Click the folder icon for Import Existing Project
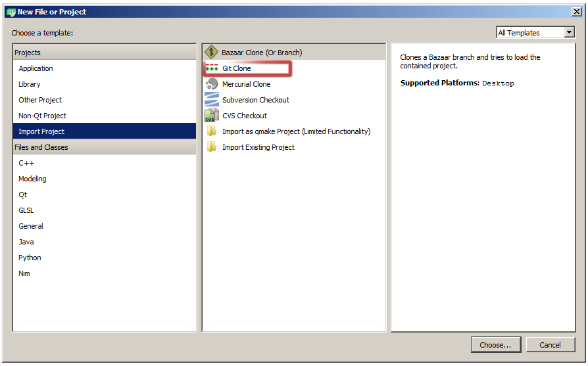Viewport: 588px width, 366px height. (212, 147)
